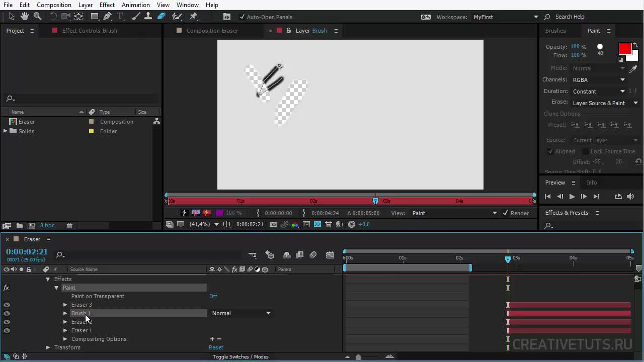644x362 pixels.
Task: Switch to Effect Controls Brush tab
Action: (90, 31)
